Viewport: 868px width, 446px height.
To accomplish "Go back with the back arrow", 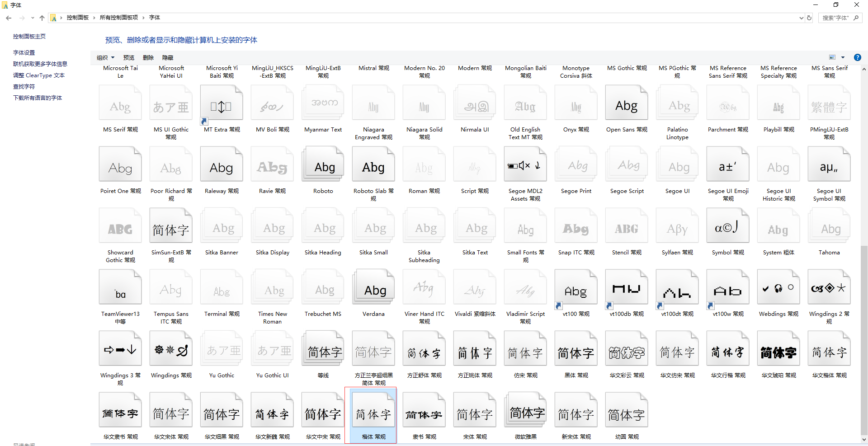I will tap(9, 18).
